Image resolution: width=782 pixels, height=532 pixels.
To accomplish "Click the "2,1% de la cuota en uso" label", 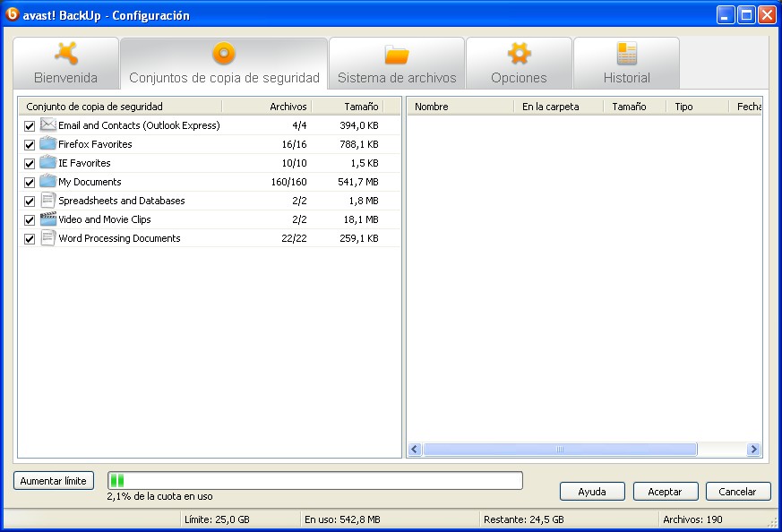I will pos(159,496).
